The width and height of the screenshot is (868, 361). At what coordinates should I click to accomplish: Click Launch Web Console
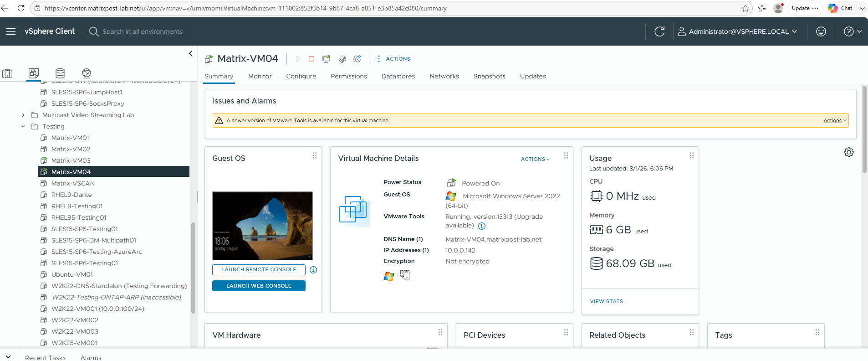259,286
